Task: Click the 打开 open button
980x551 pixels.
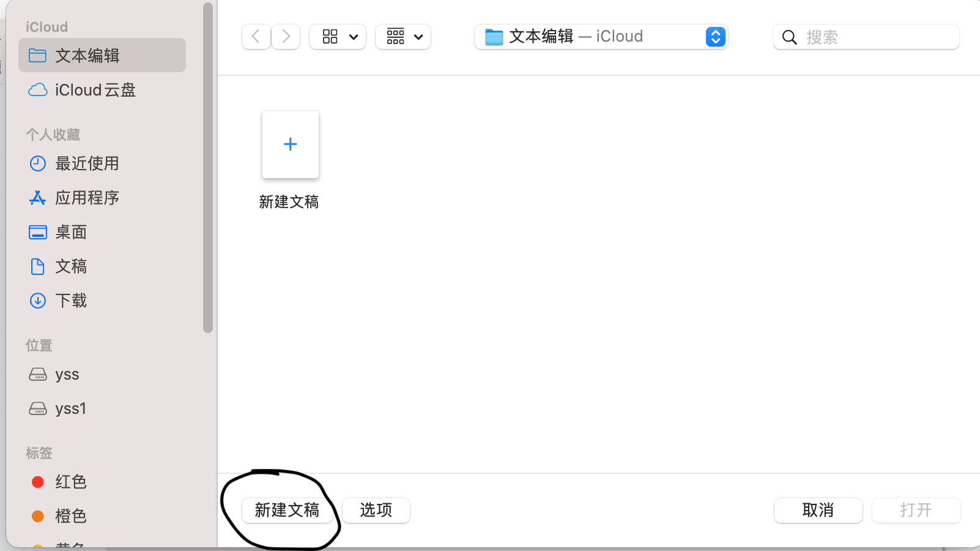Action: [916, 510]
